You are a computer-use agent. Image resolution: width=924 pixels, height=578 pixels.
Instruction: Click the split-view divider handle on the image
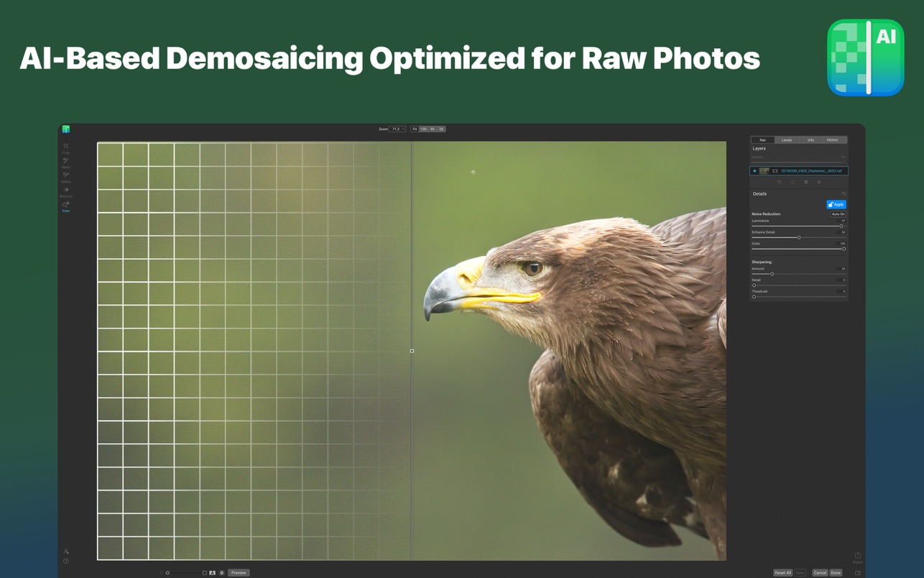coord(412,351)
